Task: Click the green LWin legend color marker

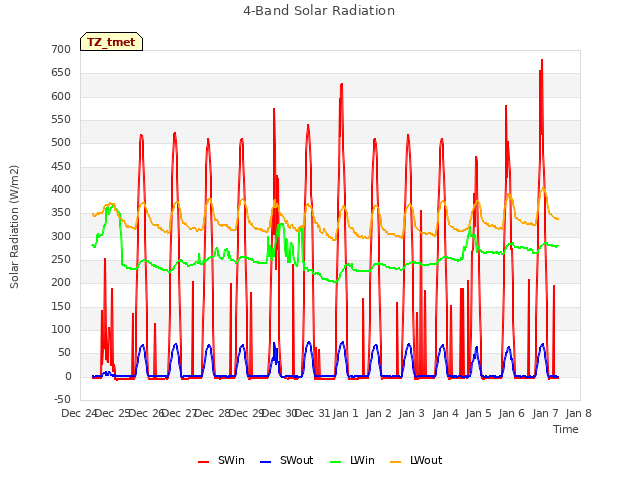Action: pos(336,462)
